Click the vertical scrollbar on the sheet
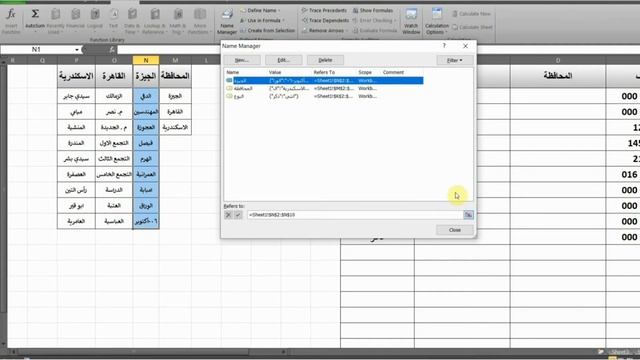 pos(3,204)
